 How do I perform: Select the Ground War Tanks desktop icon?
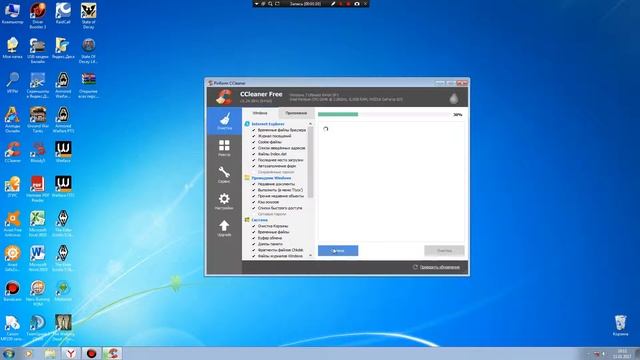click(38, 120)
